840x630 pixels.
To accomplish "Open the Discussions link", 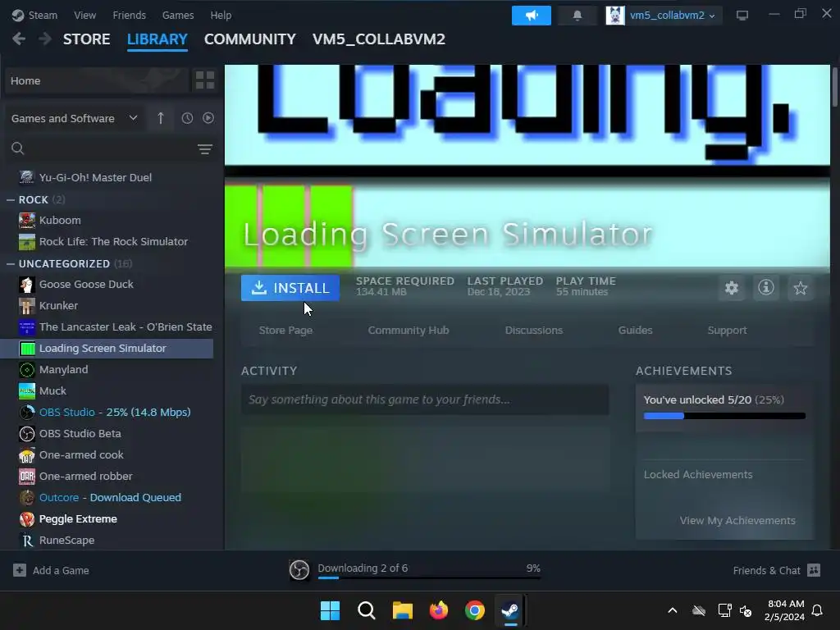I will (x=533, y=331).
